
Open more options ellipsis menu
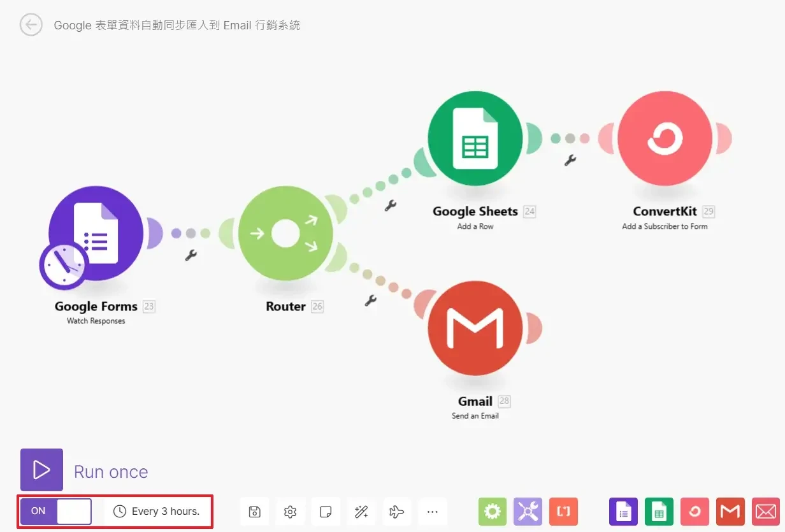[x=433, y=512]
